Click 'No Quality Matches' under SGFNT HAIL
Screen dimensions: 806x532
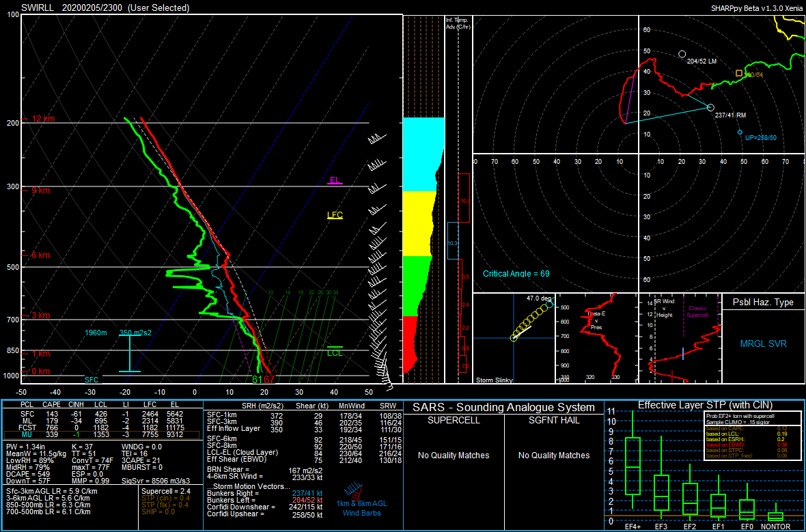click(554, 456)
